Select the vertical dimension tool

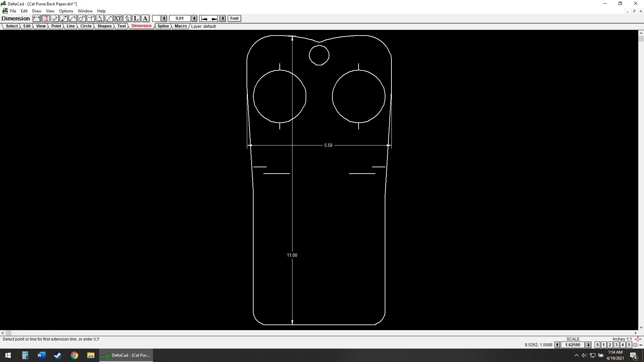[x=46, y=18]
